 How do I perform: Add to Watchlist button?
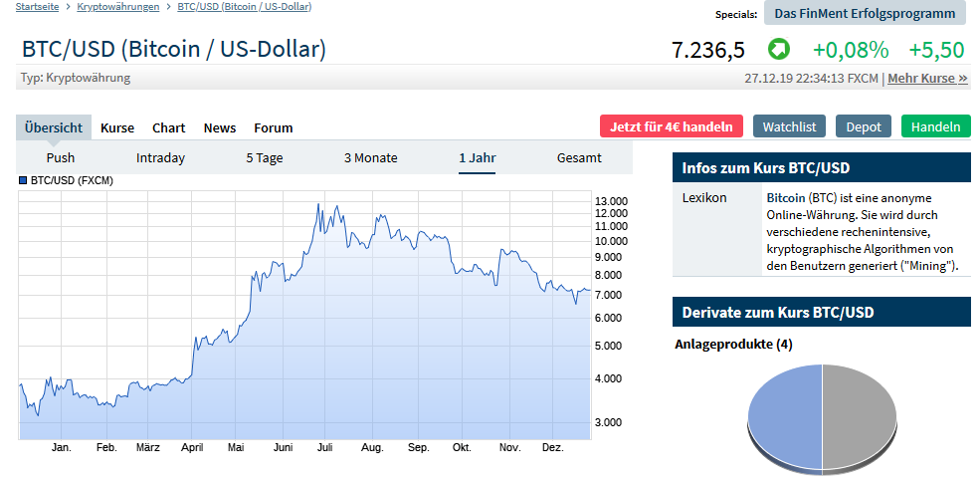(x=789, y=126)
